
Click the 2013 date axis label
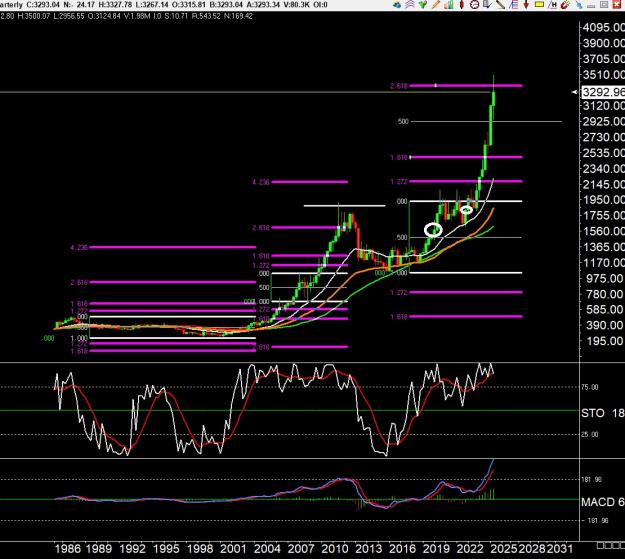click(x=368, y=549)
